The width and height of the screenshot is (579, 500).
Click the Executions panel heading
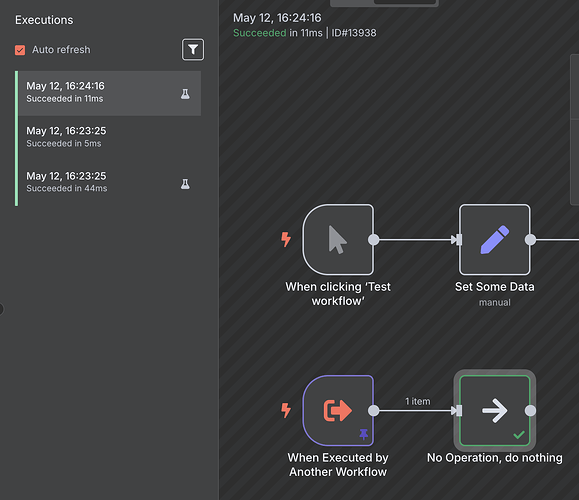(44, 20)
